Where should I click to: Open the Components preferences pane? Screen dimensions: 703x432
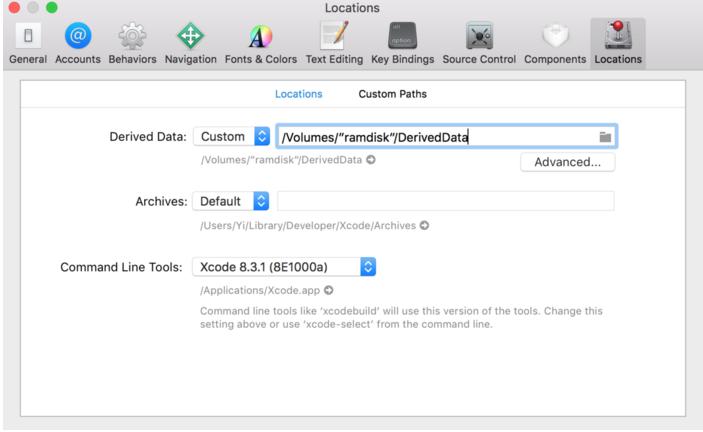(555, 44)
